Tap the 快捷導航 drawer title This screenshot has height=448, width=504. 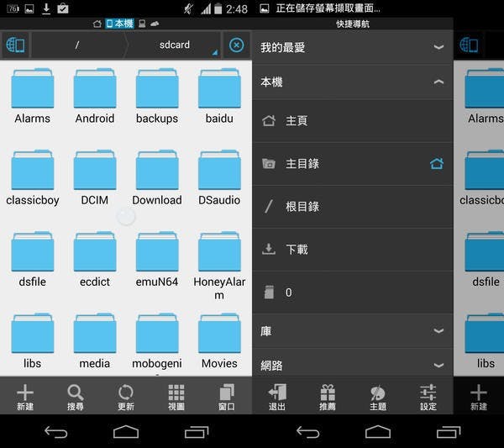353,24
